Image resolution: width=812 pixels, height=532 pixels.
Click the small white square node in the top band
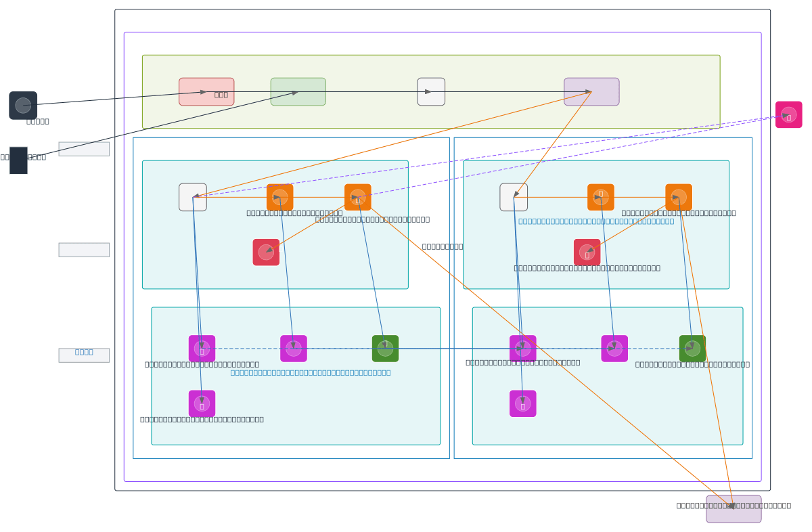point(431,92)
